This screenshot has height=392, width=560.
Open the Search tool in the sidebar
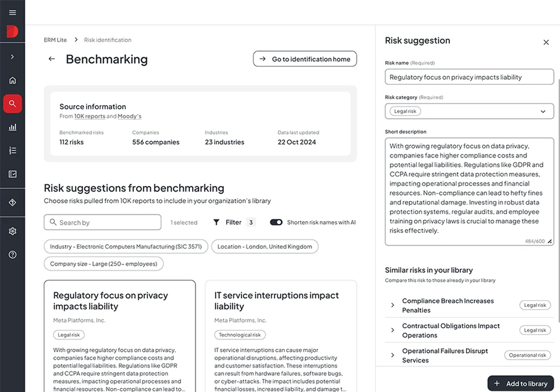12,103
